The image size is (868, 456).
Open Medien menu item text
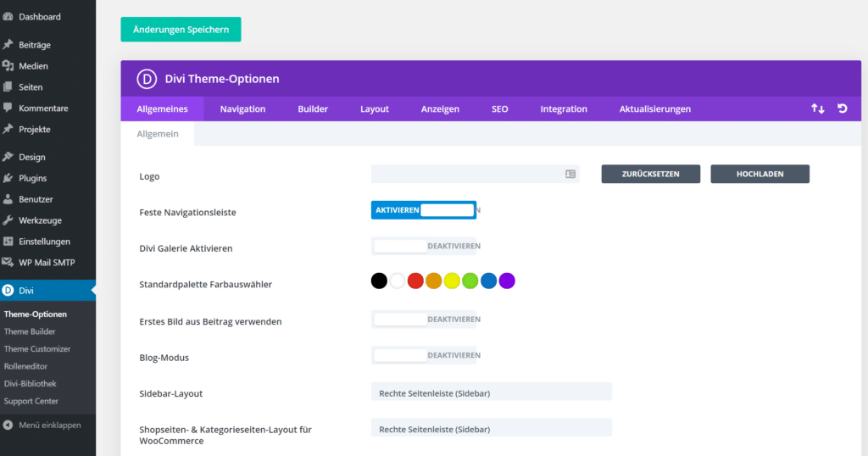click(x=33, y=66)
